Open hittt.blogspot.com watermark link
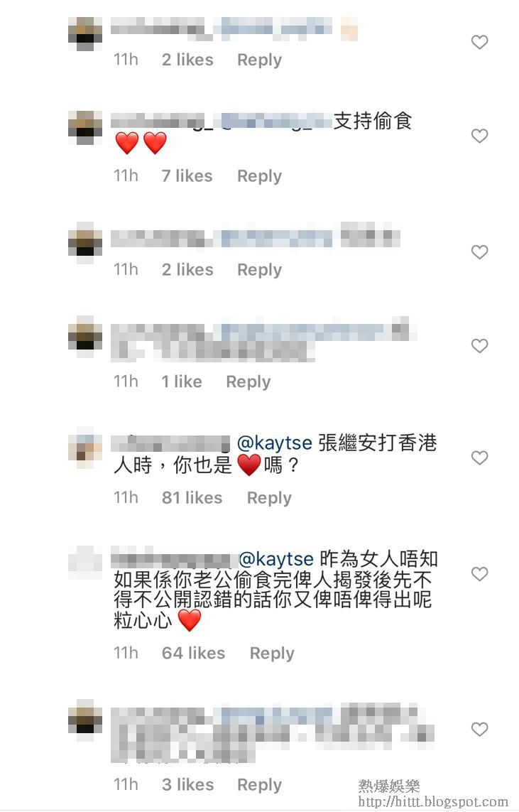 coord(433,802)
